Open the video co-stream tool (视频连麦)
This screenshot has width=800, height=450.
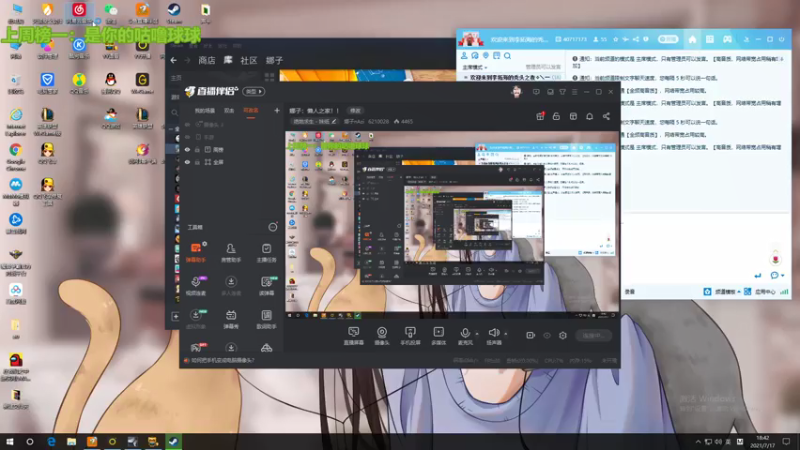click(x=196, y=286)
